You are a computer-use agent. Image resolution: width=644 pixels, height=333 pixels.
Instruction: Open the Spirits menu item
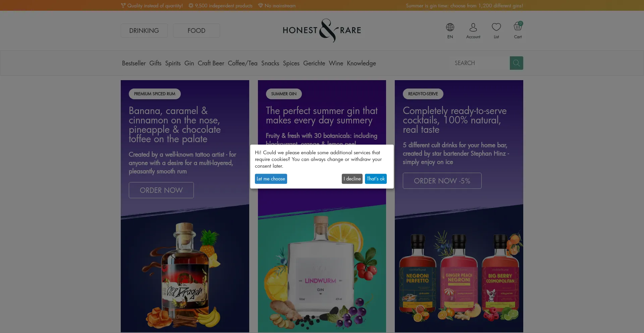pyautogui.click(x=173, y=63)
